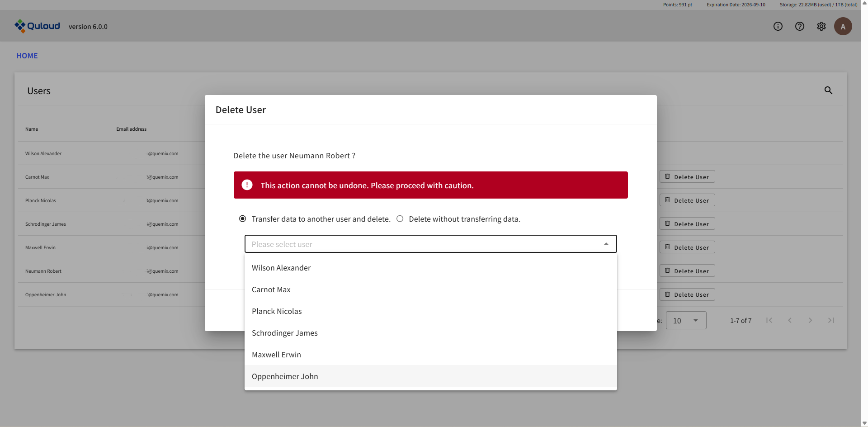Open the rows per page dropdown showing 10
Image resolution: width=868 pixels, height=427 pixels.
tap(686, 320)
